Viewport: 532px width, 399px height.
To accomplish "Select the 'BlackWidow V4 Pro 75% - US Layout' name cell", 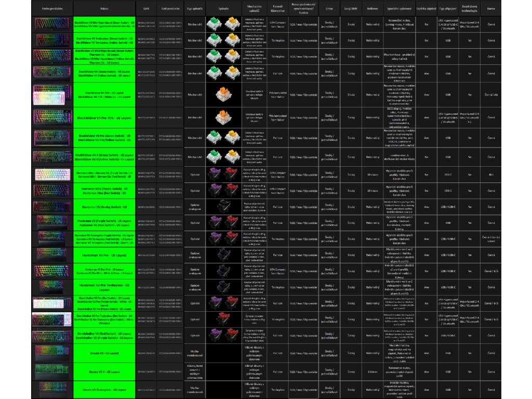I will point(104,118).
